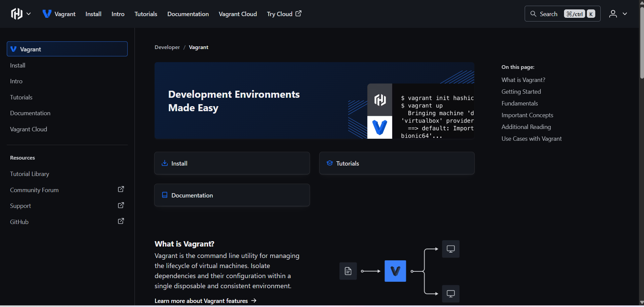This screenshot has width=644, height=307.
Task: Click the Vagrant breadcrumb
Action: [x=199, y=47]
